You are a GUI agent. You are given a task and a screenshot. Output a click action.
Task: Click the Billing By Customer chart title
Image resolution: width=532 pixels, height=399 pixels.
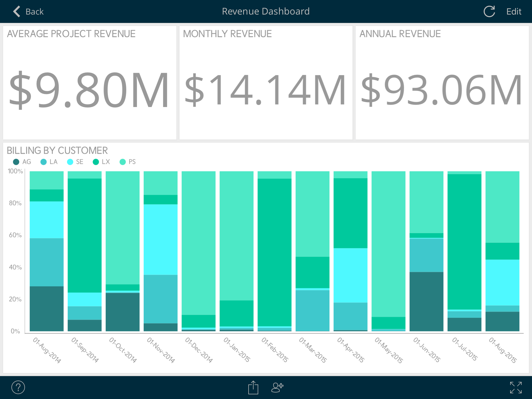[x=57, y=150]
